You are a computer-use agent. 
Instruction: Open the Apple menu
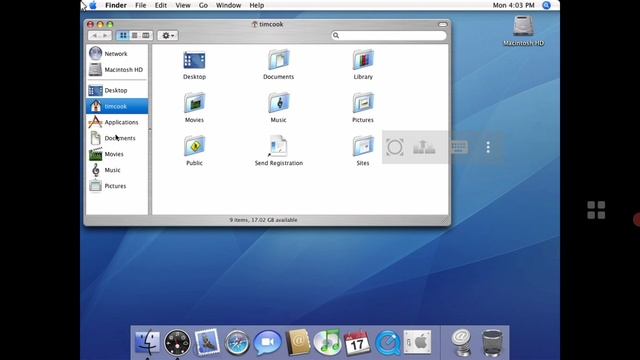click(93, 5)
